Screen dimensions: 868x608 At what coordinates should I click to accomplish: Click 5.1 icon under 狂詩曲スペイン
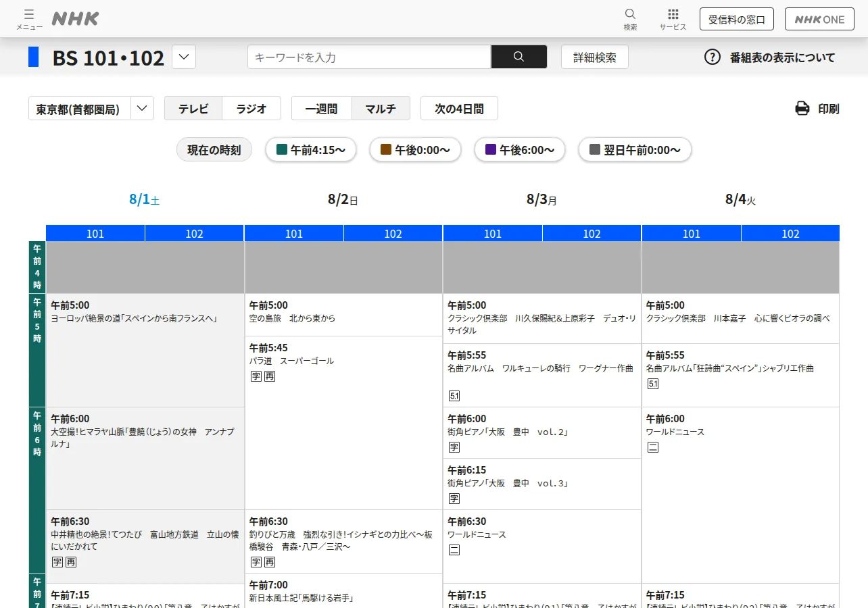pyautogui.click(x=653, y=384)
